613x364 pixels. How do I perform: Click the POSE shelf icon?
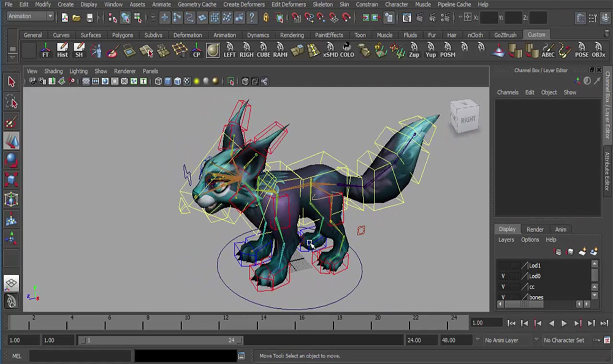click(582, 49)
